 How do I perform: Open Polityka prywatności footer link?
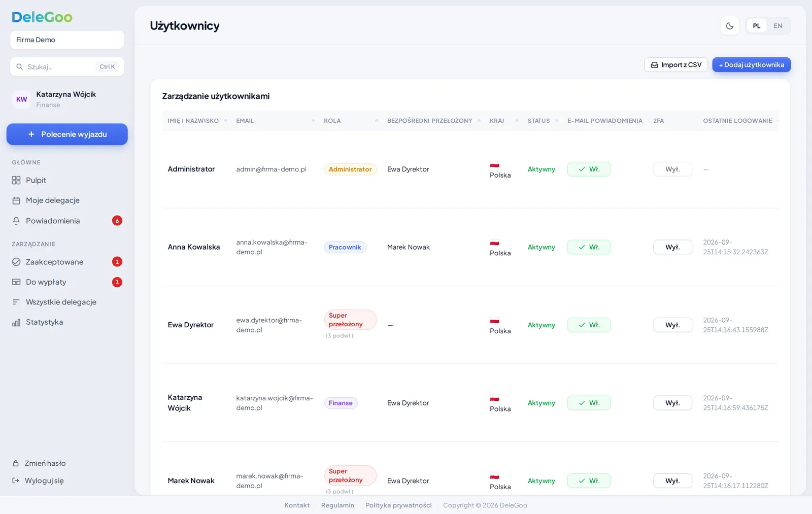click(x=398, y=505)
